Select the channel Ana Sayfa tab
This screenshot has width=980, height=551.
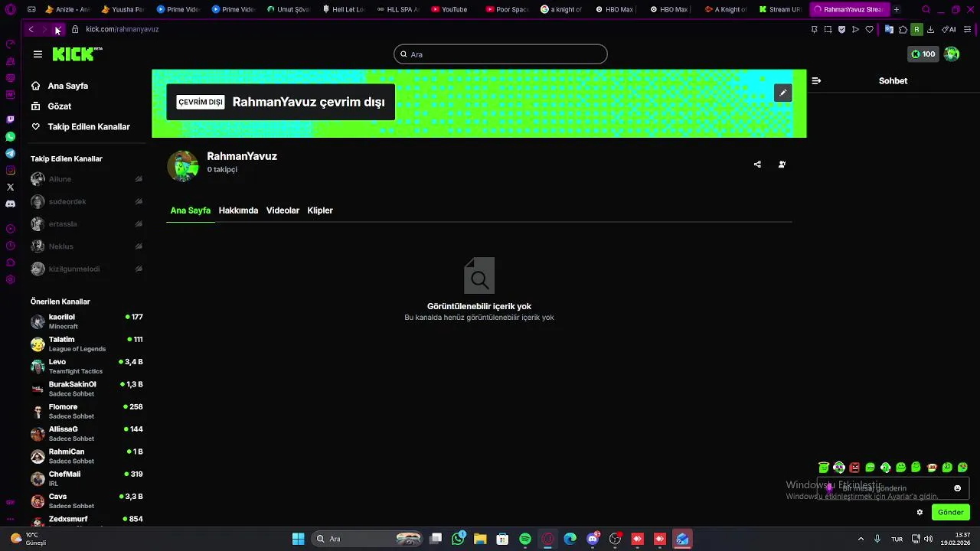click(190, 210)
